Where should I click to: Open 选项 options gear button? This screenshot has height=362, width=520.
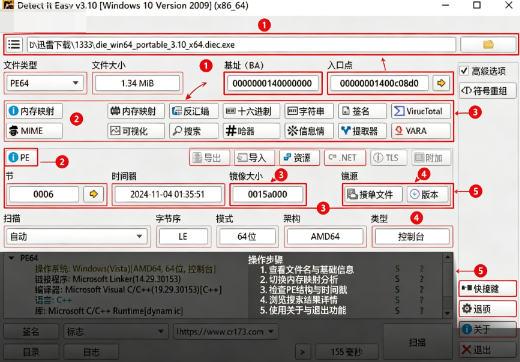(x=488, y=309)
